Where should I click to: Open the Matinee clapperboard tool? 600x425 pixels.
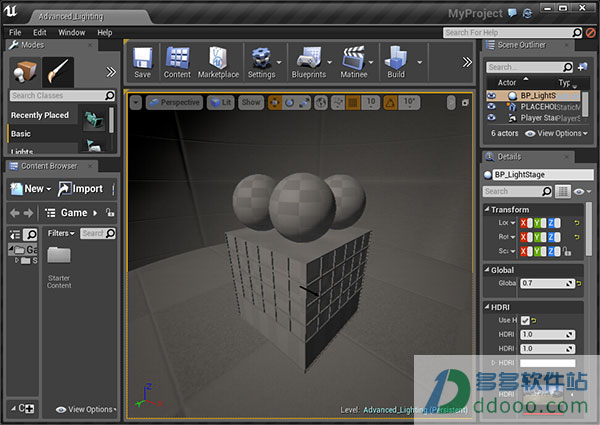pos(354,62)
